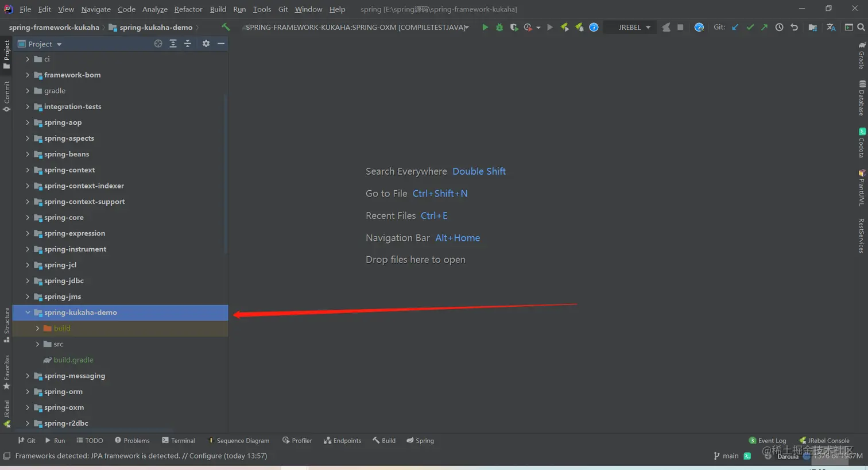Image resolution: width=868 pixels, height=470 pixels.
Task: Open Project panel settings gear
Action: point(206,44)
